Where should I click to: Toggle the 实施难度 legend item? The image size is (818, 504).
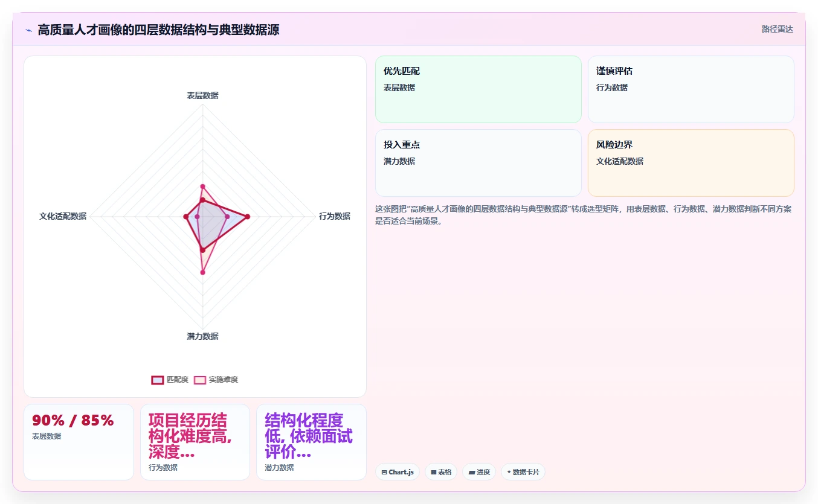click(216, 380)
